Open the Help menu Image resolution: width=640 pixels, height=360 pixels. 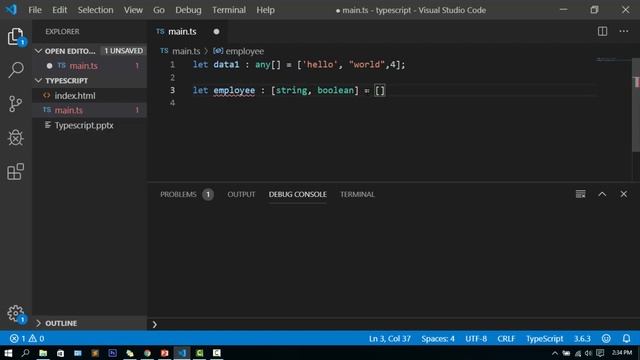pyautogui.click(x=265, y=10)
